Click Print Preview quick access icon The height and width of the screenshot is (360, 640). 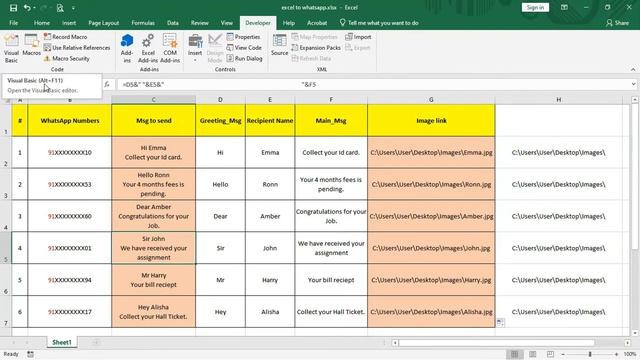point(60,8)
